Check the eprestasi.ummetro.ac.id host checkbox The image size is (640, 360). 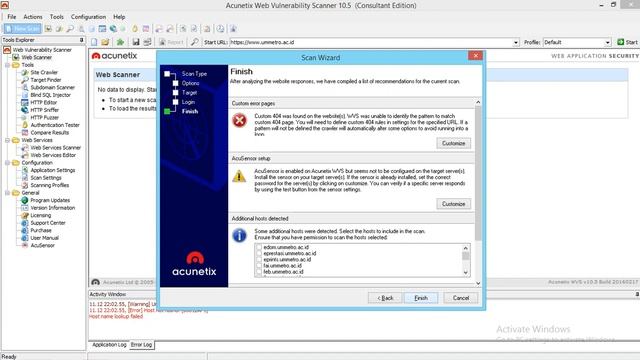tap(259, 253)
